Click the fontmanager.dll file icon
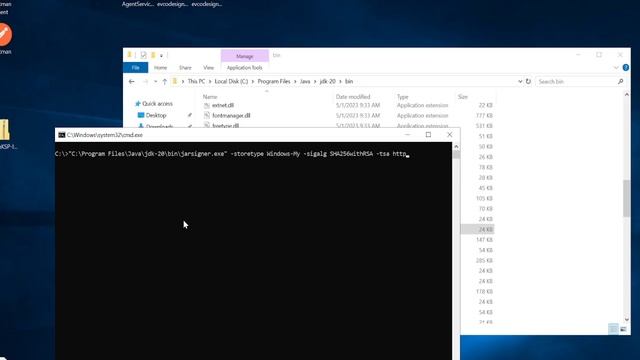The width and height of the screenshot is (640, 360). tap(207, 116)
